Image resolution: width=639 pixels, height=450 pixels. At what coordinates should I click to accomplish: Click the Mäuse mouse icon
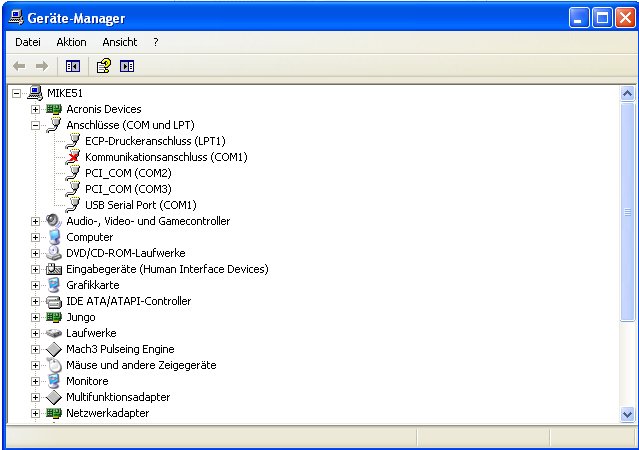pos(54,365)
